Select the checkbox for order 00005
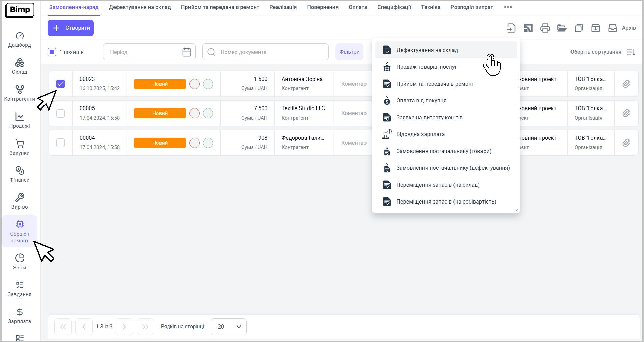This screenshot has height=342, width=644. coord(61,113)
